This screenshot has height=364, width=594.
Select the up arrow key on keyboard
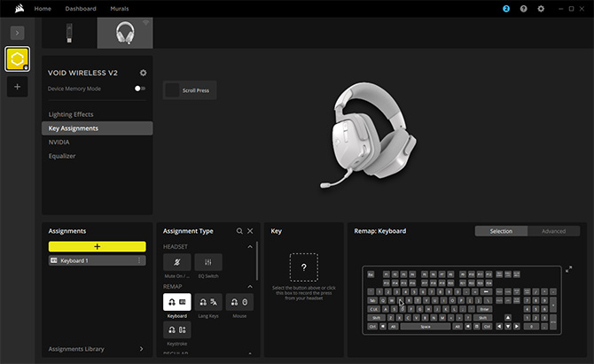click(508, 318)
